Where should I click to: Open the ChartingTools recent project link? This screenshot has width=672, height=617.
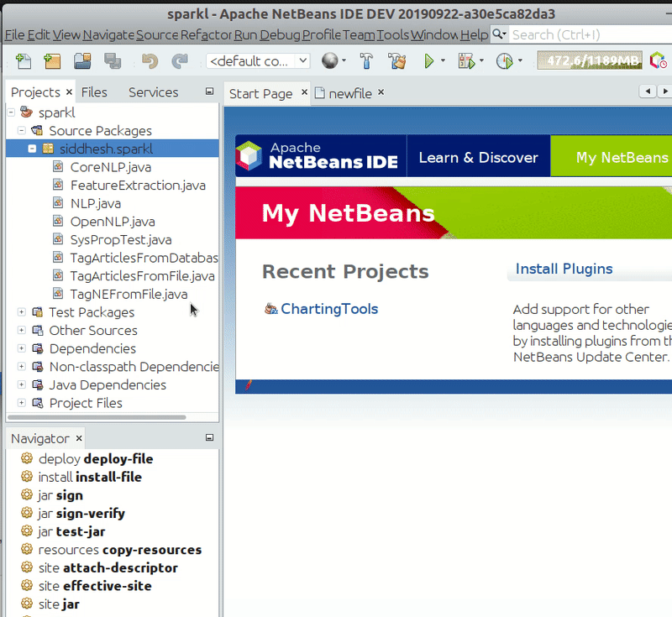click(329, 309)
